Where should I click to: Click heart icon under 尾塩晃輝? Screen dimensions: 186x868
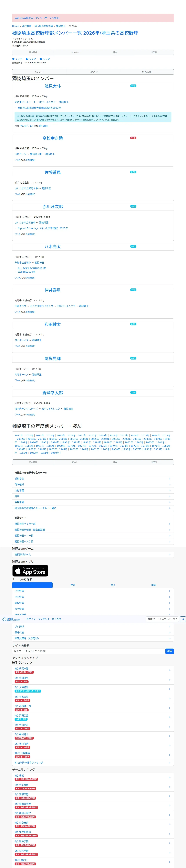click(15, 380)
